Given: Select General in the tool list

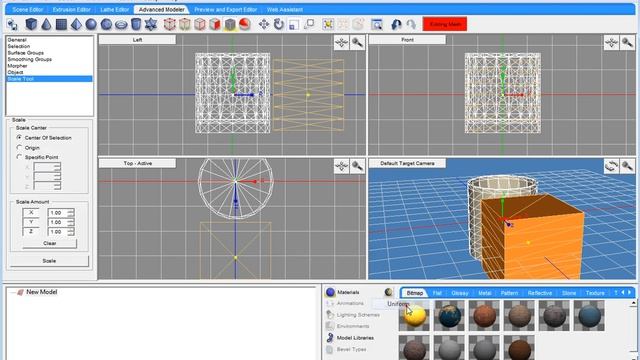Looking at the screenshot, I should click(x=17, y=40).
